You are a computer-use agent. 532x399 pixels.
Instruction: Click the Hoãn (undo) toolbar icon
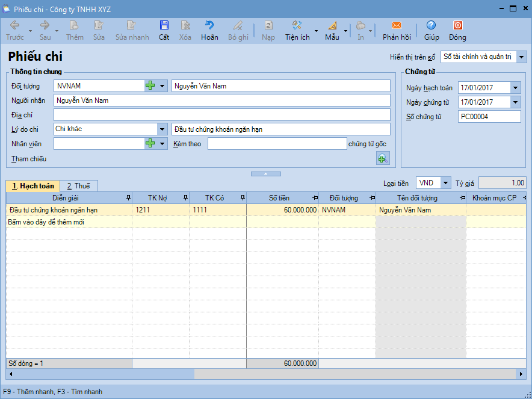point(209,26)
